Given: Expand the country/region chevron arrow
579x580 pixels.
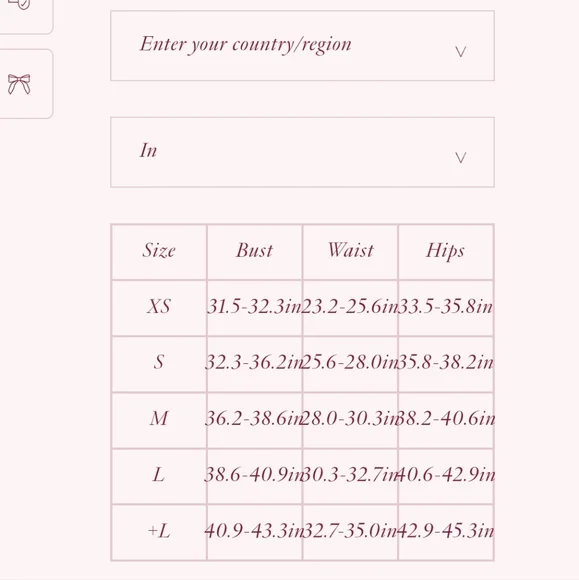Looking at the screenshot, I should tap(460, 51).
